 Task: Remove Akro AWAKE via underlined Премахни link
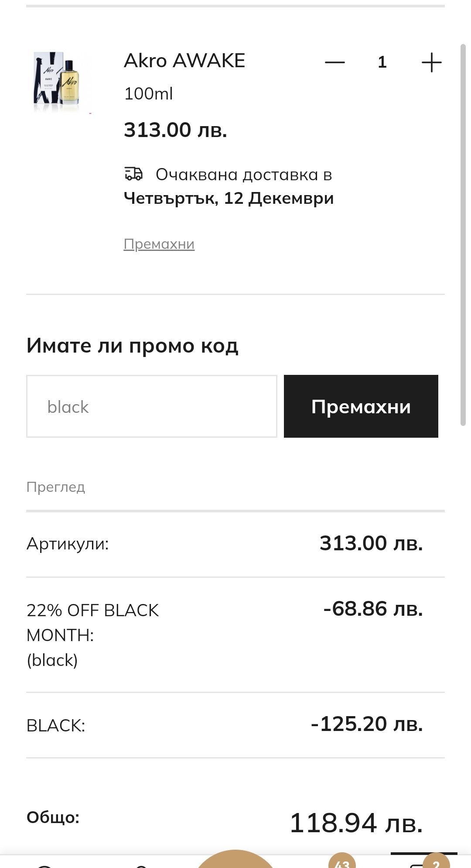click(x=159, y=244)
